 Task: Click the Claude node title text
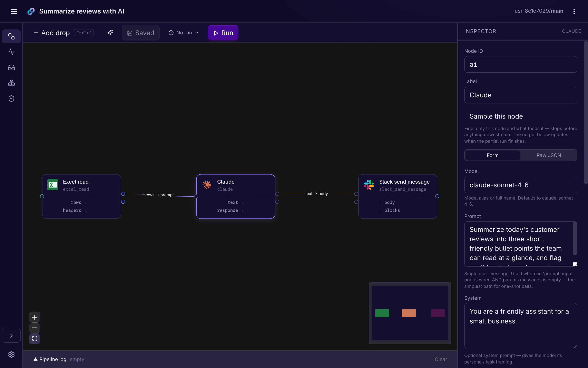[x=226, y=182]
